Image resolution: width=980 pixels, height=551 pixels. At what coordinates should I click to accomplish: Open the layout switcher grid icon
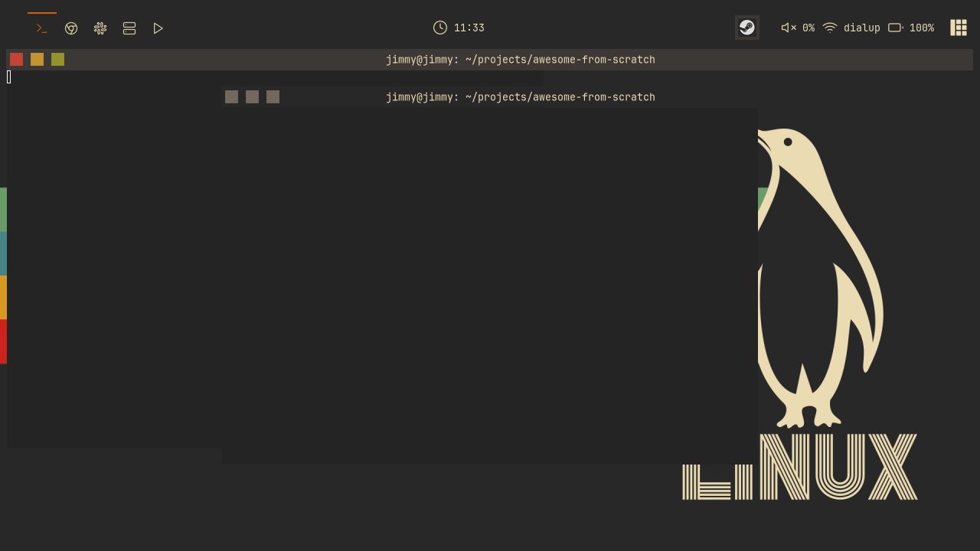pos(959,28)
